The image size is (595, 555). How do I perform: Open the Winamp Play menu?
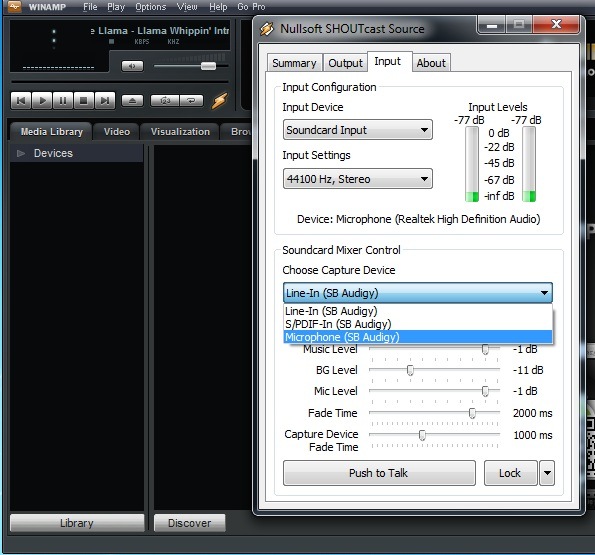point(116,7)
